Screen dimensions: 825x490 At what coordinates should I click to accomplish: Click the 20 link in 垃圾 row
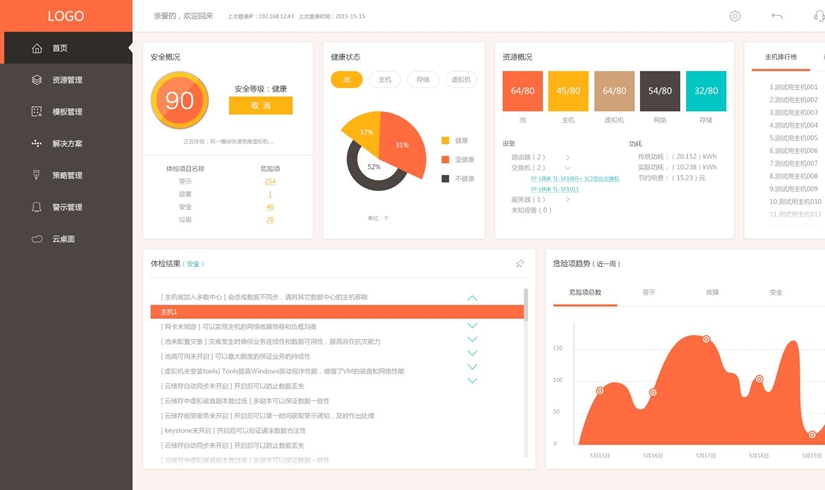[x=270, y=219]
